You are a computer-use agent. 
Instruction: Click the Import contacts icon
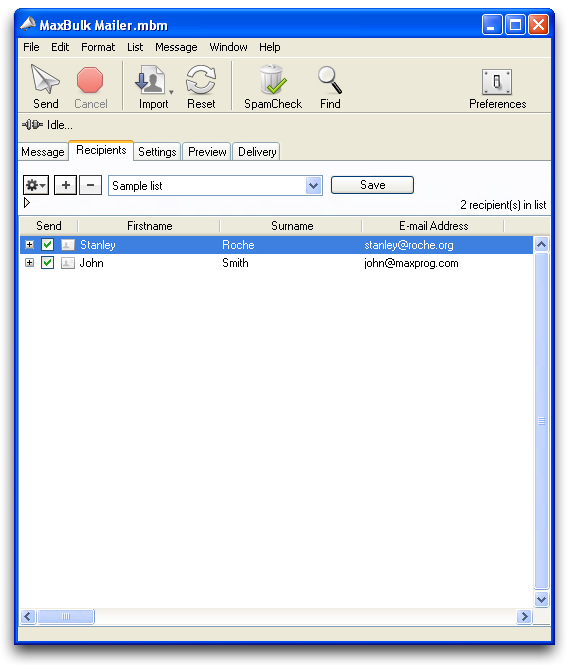click(150, 80)
